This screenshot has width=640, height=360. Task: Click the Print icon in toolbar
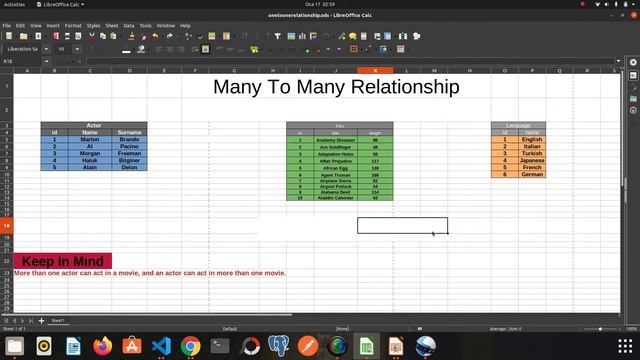(x=67, y=36)
